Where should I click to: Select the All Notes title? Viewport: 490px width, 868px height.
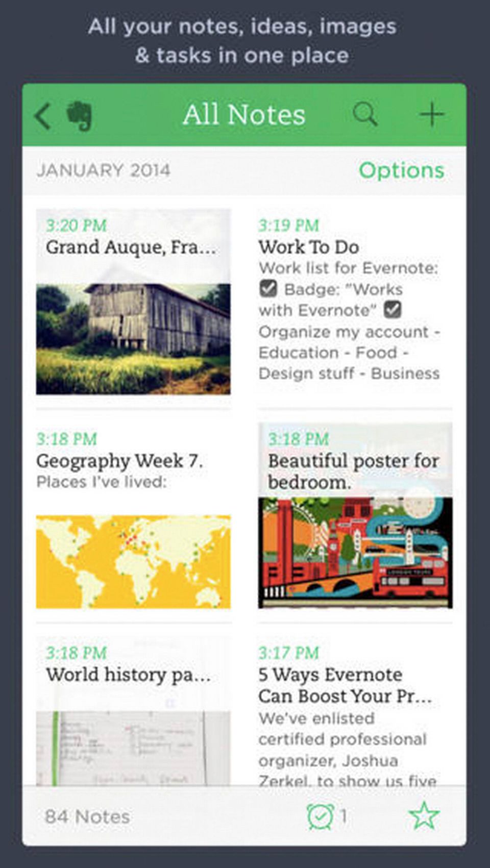click(x=244, y=115)
